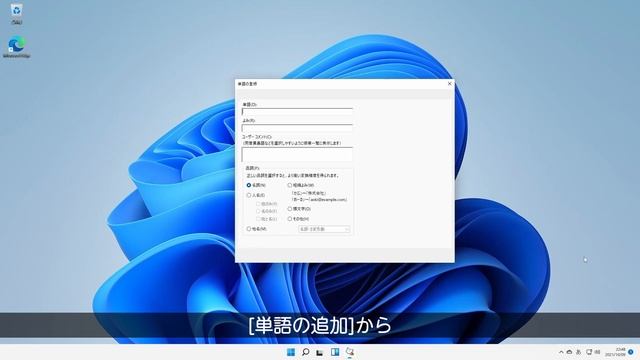
Task: Open the volume tray icon
Action: [x=597, y=352]
